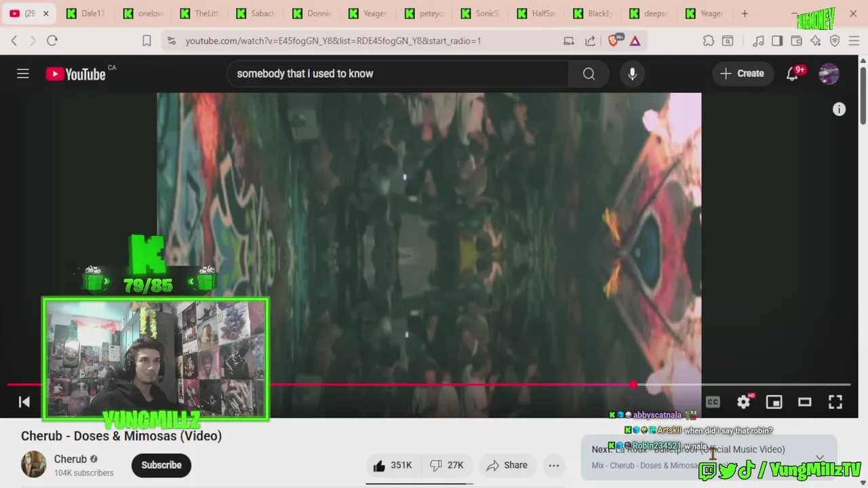Viewport: 868px width, 488px height.
Task: View site information icon in address bar
Action: tap(172, 41)
